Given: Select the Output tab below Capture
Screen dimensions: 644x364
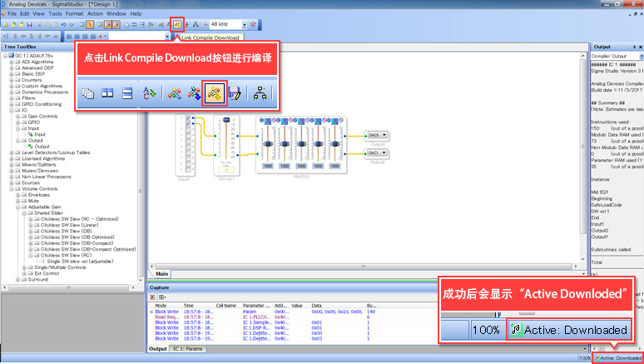Looking at the screenshot, I should (158, 349).
